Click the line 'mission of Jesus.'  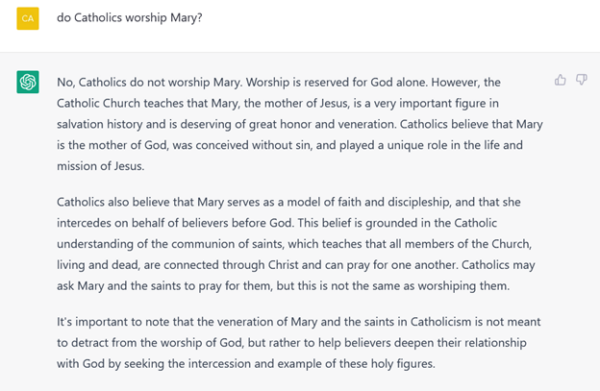[x=101, y=166]
